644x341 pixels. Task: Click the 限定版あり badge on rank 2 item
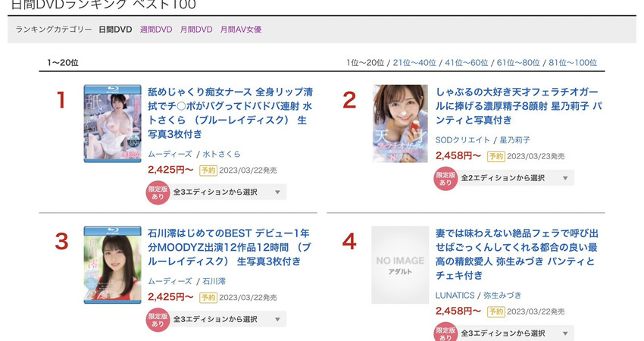click(x=445, y=178)
